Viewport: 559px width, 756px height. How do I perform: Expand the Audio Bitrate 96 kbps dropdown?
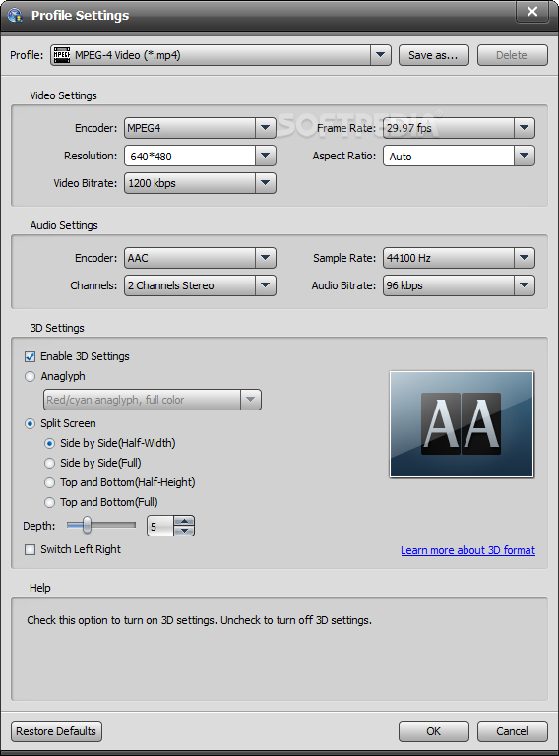[x=525, y=284]
